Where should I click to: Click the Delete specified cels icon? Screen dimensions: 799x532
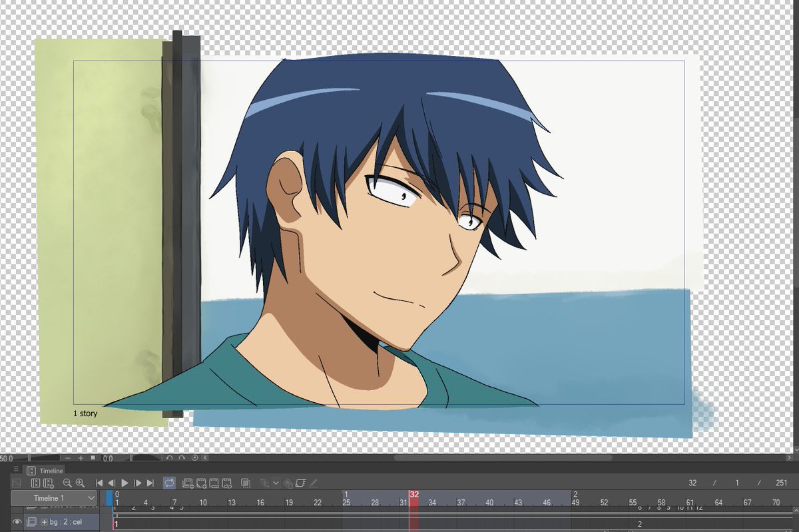point(227,483)
